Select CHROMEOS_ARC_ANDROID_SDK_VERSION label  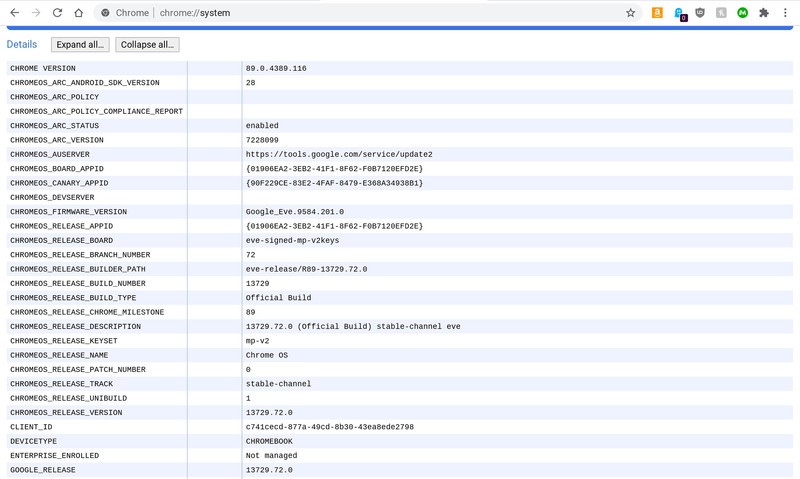[x=85, y=83]
